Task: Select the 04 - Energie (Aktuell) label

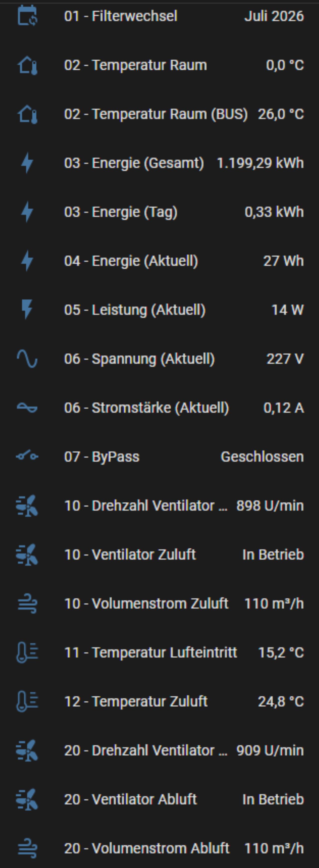Action: 131,261
